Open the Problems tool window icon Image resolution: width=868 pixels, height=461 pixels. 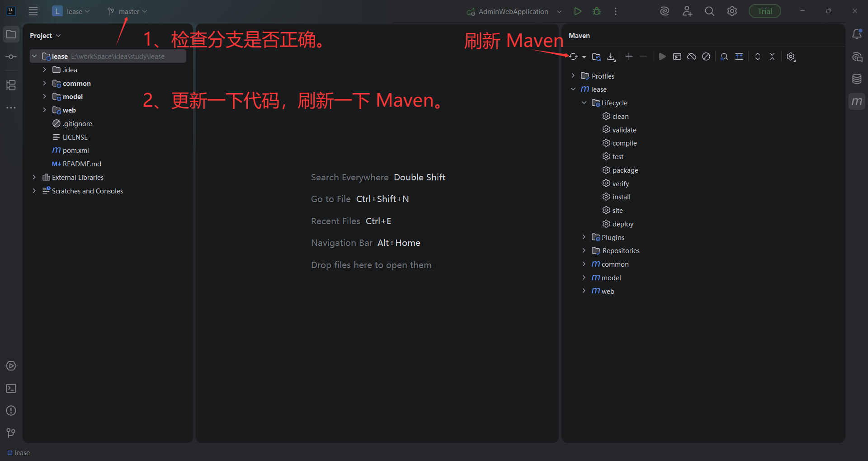click(x=11, y=410)
